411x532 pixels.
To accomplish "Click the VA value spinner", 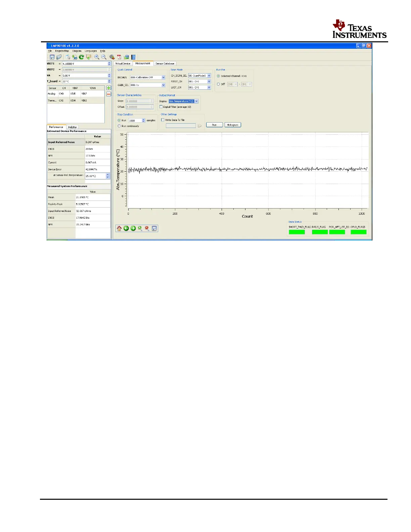I will click(109, 76).
